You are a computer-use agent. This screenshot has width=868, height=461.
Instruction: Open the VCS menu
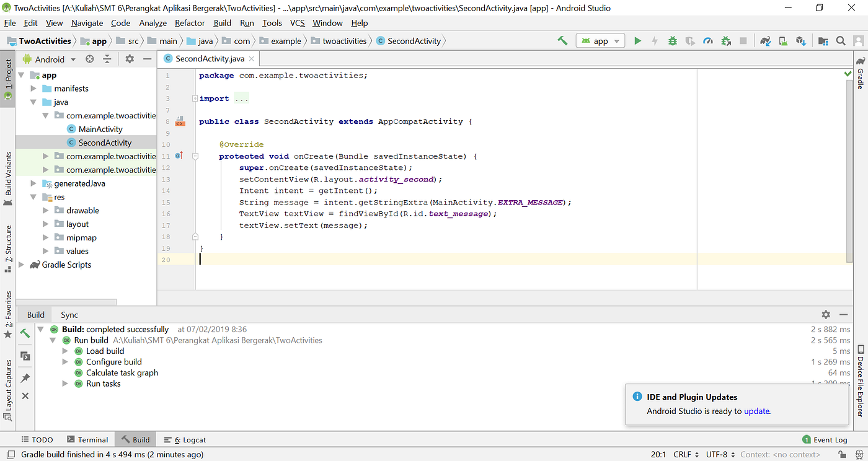pos(298,23)
